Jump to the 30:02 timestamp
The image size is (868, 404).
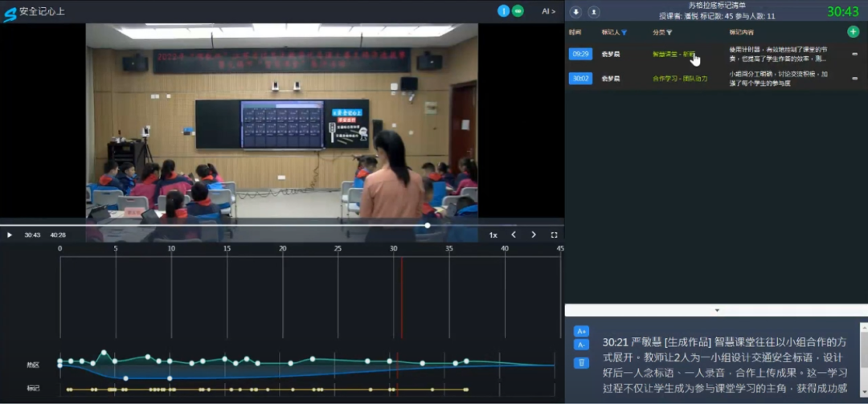tap(579, 79)
